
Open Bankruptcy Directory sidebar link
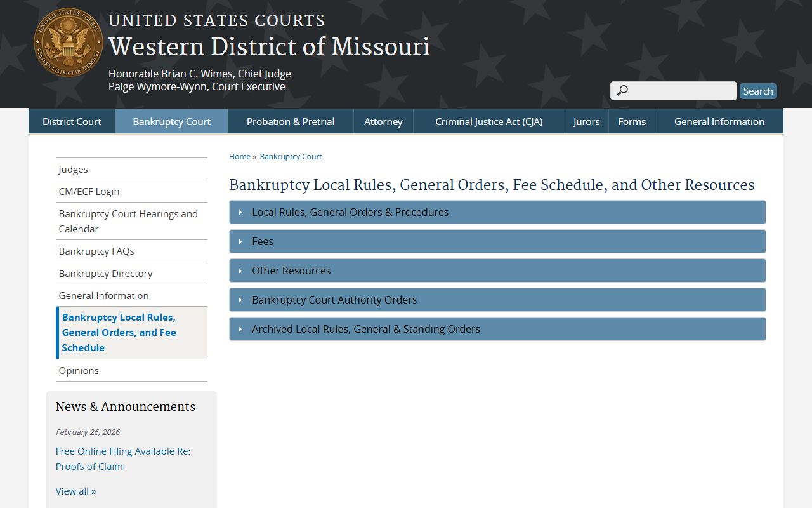click(131, 273)
